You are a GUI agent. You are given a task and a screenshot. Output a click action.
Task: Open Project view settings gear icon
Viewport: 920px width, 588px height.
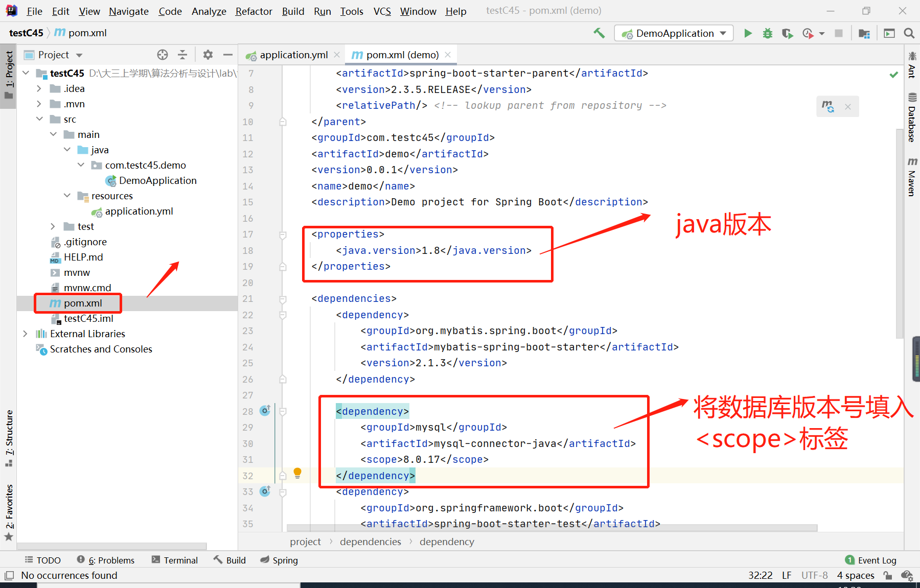[x=208, y=55]
